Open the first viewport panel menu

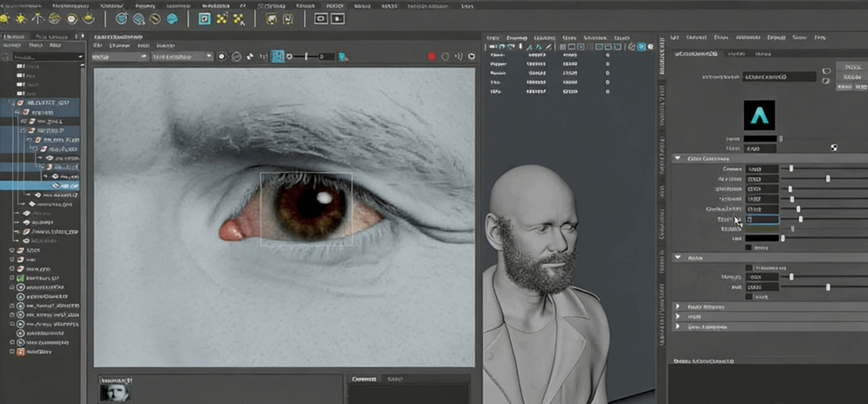point(98,45)
